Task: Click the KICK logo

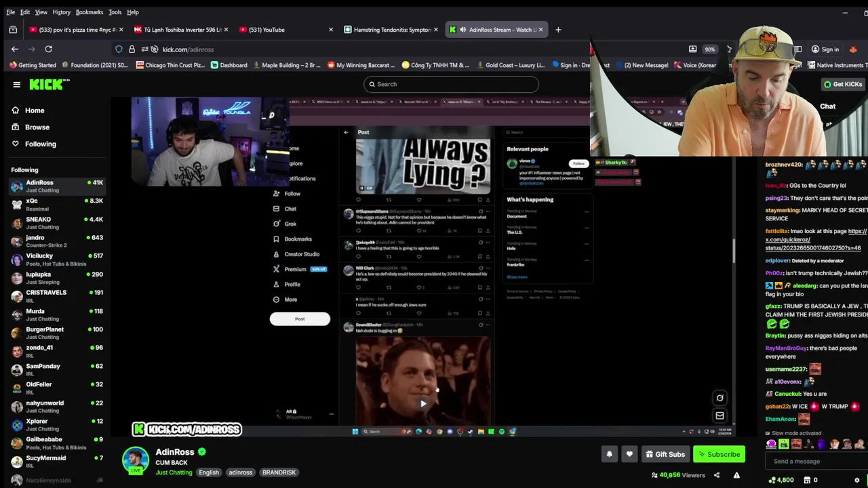Action: tap(49, 84)
